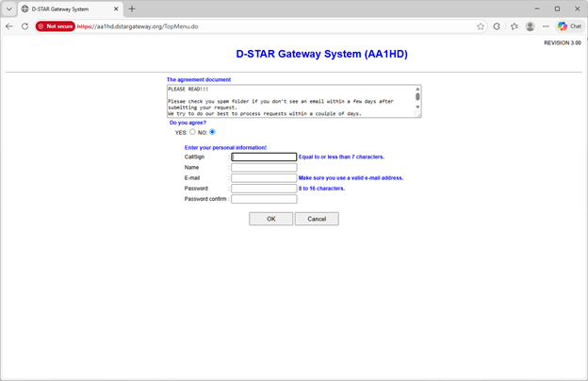Click the E-mail input field

[x=264, y=177]
